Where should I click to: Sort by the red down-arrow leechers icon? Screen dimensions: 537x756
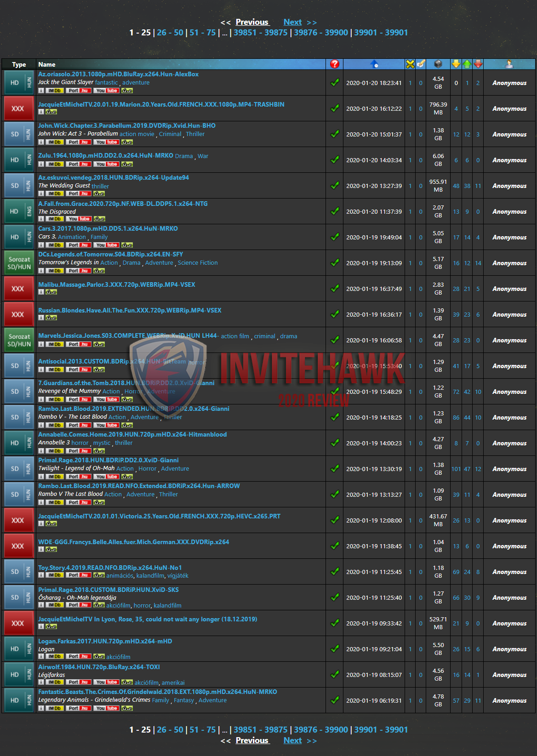(x=478, y=64)
